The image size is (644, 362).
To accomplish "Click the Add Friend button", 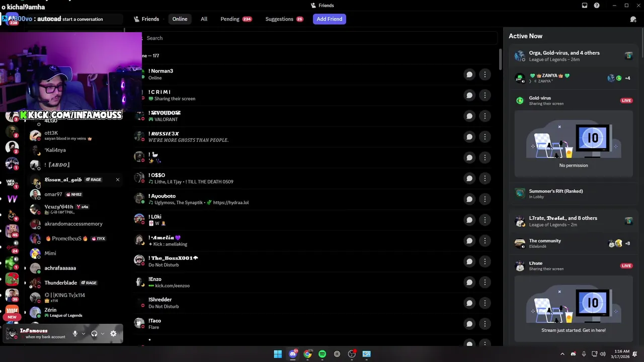I will pos(330,19).
